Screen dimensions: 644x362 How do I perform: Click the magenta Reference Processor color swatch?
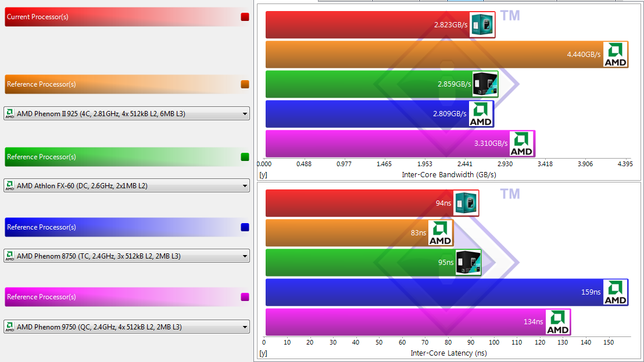pyautogui.click(x=245, y=297)
